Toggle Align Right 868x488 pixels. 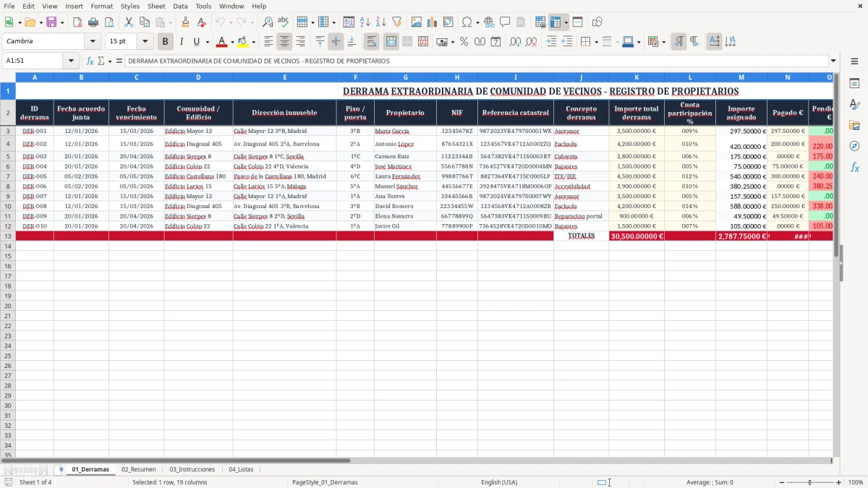(x=300, y=41)
